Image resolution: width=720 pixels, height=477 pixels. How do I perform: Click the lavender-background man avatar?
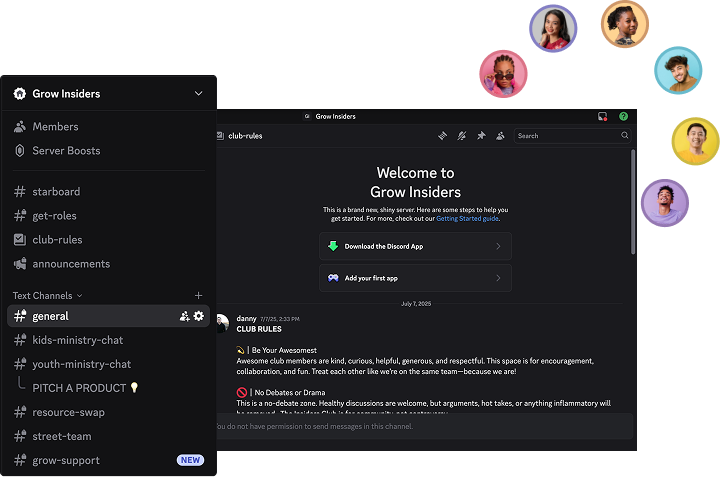tap(664, 203)
